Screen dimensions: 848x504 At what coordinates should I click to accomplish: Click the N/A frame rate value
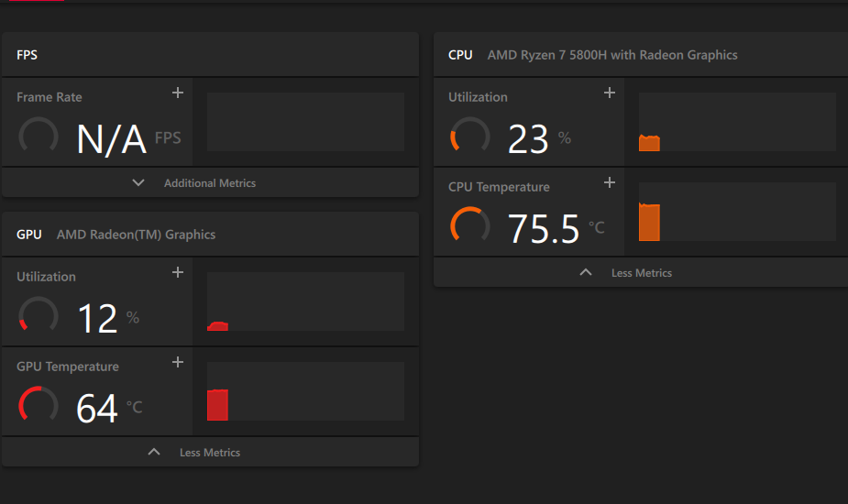(112, 139)
